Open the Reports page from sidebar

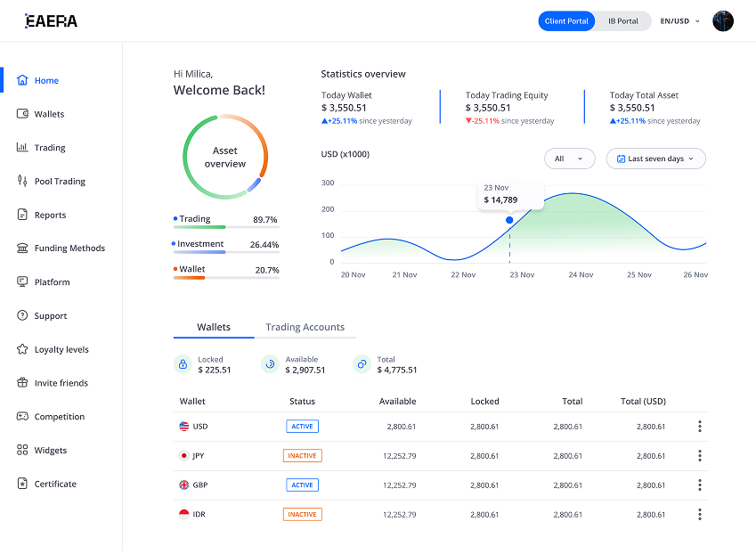click(50, 215)
